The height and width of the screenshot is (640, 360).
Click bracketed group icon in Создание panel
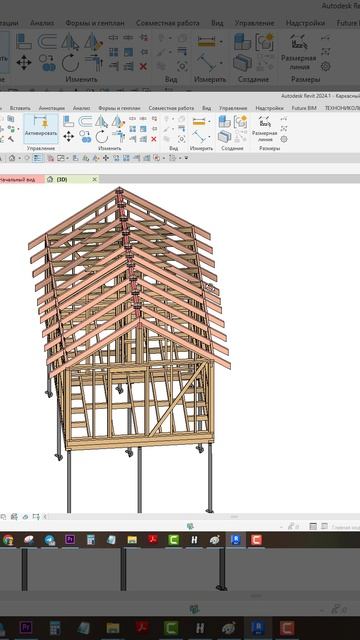240,121
